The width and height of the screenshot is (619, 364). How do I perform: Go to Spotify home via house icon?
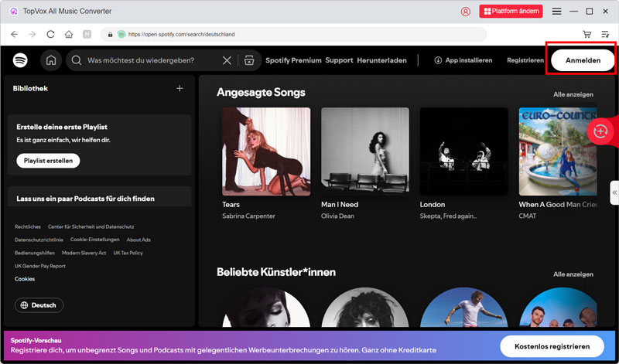pyautogui.click(x=51, y=60)
